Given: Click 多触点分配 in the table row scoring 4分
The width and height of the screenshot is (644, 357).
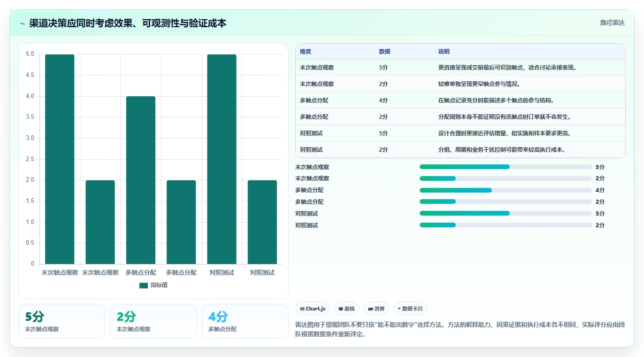Looking at the screenshot, I should point(314,101).
